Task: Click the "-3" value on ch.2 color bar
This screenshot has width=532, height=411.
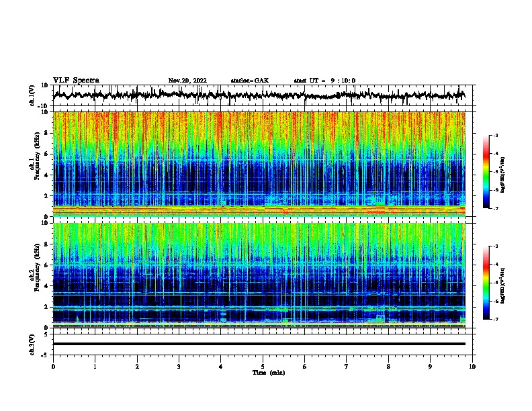Action: point(495,246)
